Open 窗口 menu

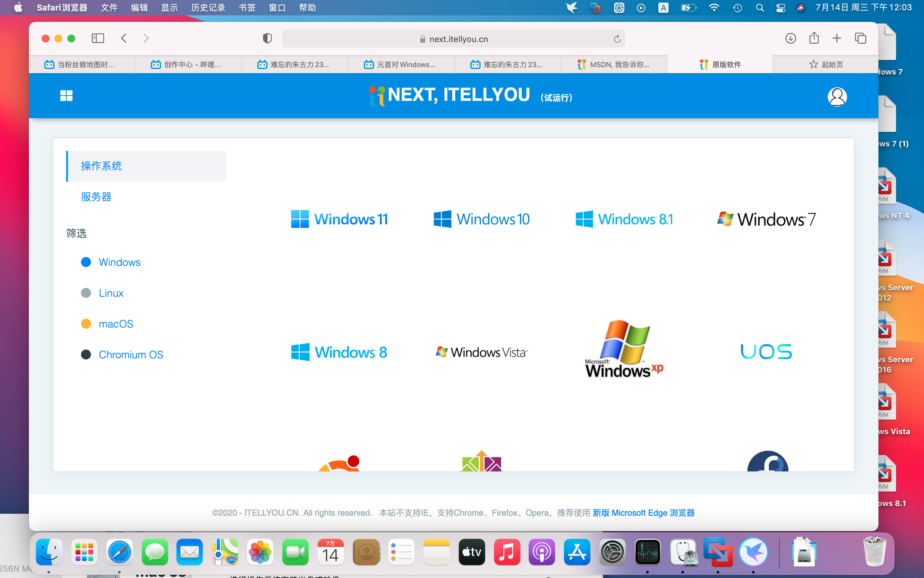pyautogui.click(x=277, y=8)
